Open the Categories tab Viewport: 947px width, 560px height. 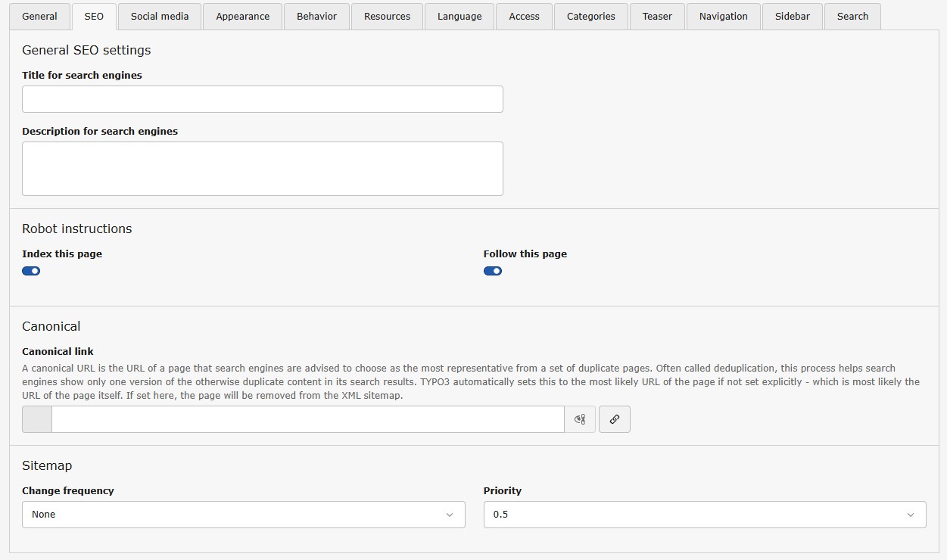tap(590, 17)
